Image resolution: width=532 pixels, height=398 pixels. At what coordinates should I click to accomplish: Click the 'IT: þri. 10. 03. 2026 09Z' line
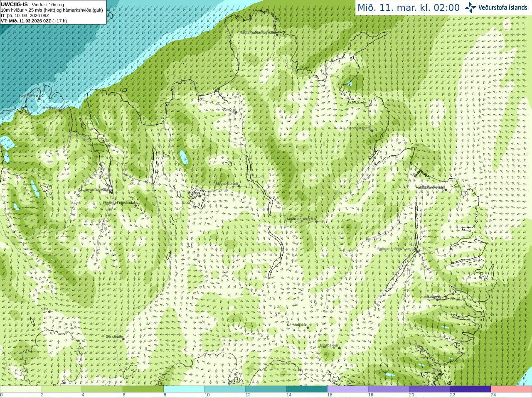[x=25, y=15]
